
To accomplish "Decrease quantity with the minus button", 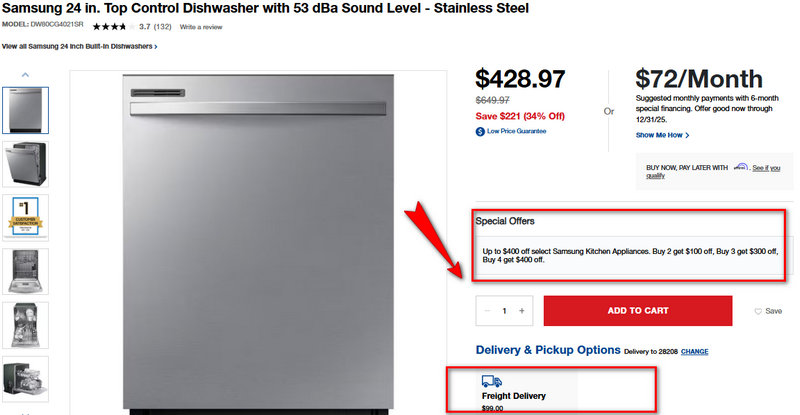I will point(487,311).
